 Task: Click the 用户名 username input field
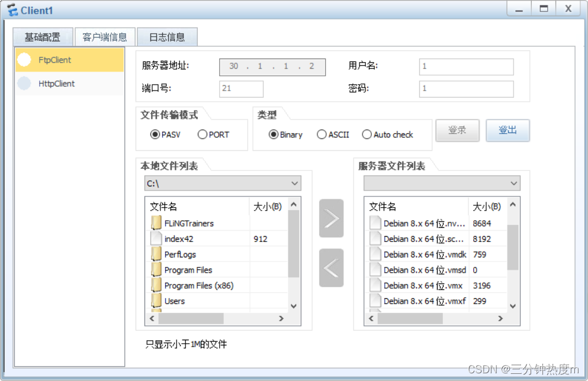(x=466, y=66)
